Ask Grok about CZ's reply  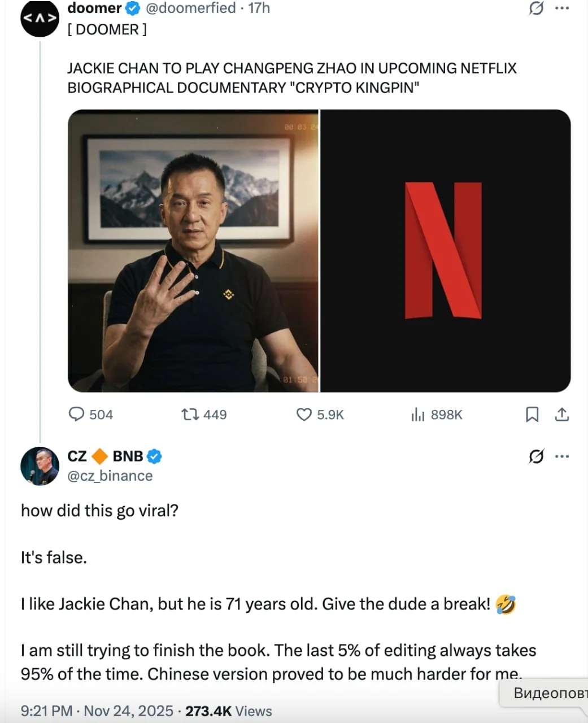pos(537,456)
